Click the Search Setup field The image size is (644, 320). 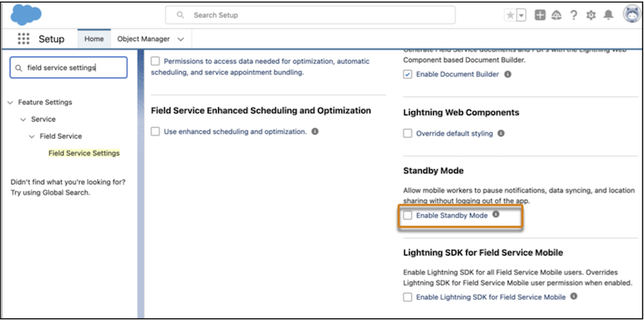[x=310, y=15]
